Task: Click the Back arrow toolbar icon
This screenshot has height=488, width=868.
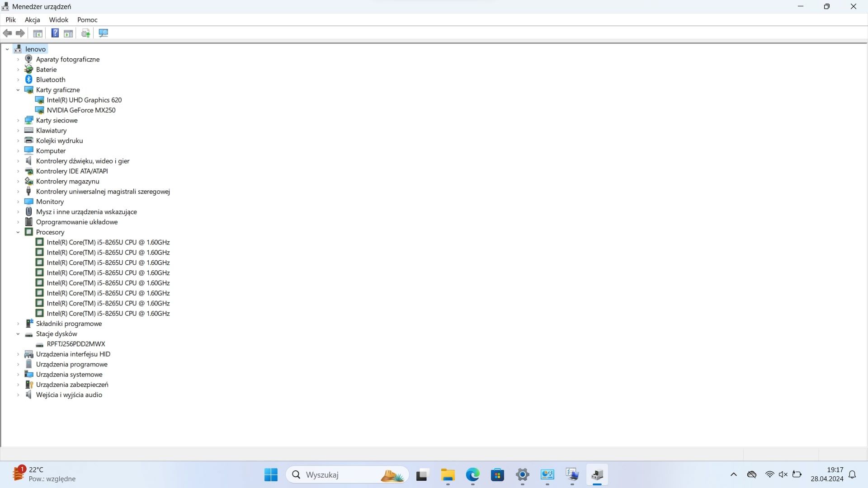Action: (x=7, y=33)
